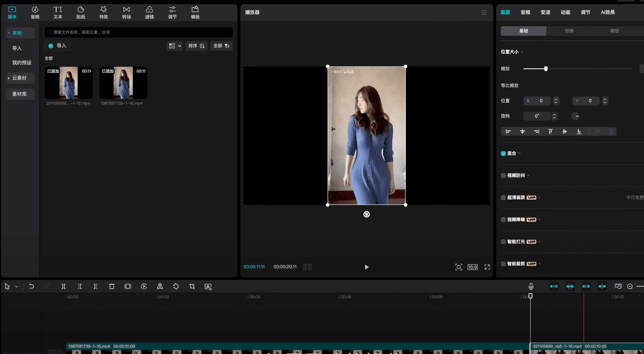Screen dimensions: 644x354
Task: Select the split tool in the timeline toolbar
Action: (x=64, y=286)
